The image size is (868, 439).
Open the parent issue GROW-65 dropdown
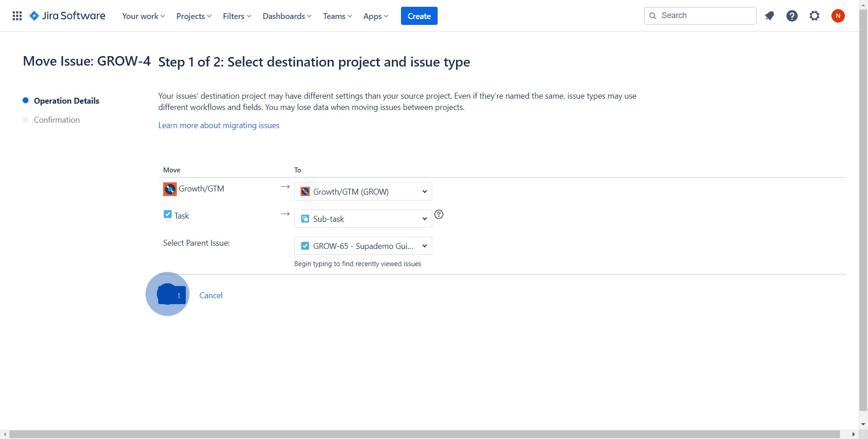point(363,246)
